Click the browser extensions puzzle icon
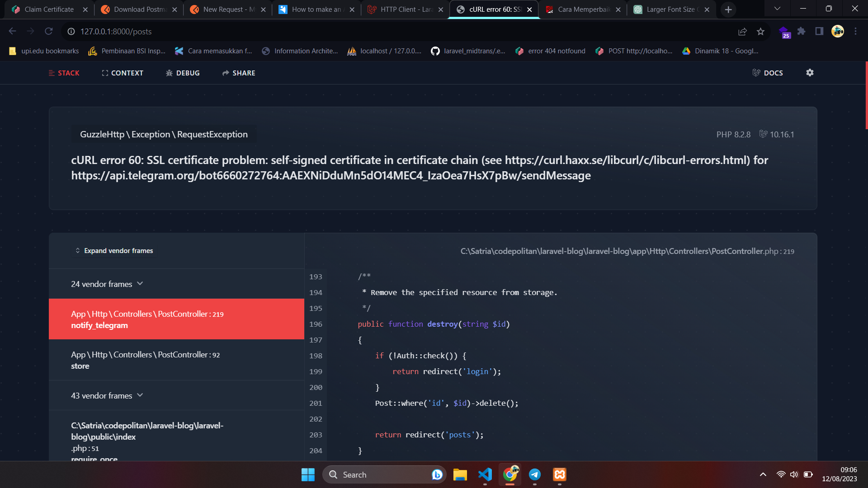The height and width of the screenshot is (488, 868). point(802,31)
